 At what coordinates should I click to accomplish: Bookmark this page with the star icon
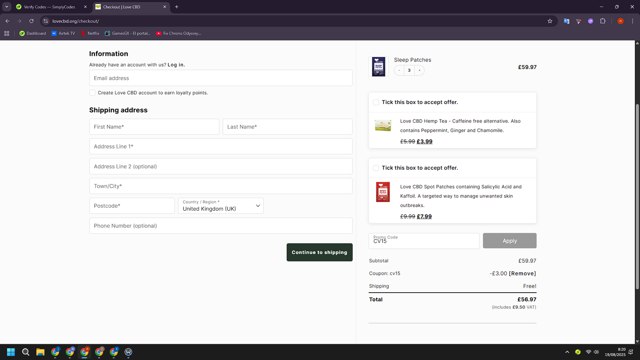(550, 21)
